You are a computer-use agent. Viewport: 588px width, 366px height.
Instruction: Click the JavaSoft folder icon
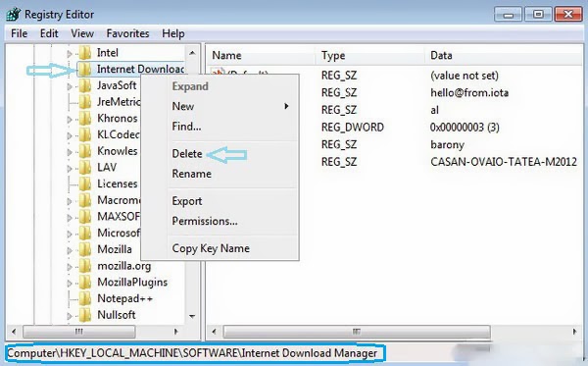[85, 85]
